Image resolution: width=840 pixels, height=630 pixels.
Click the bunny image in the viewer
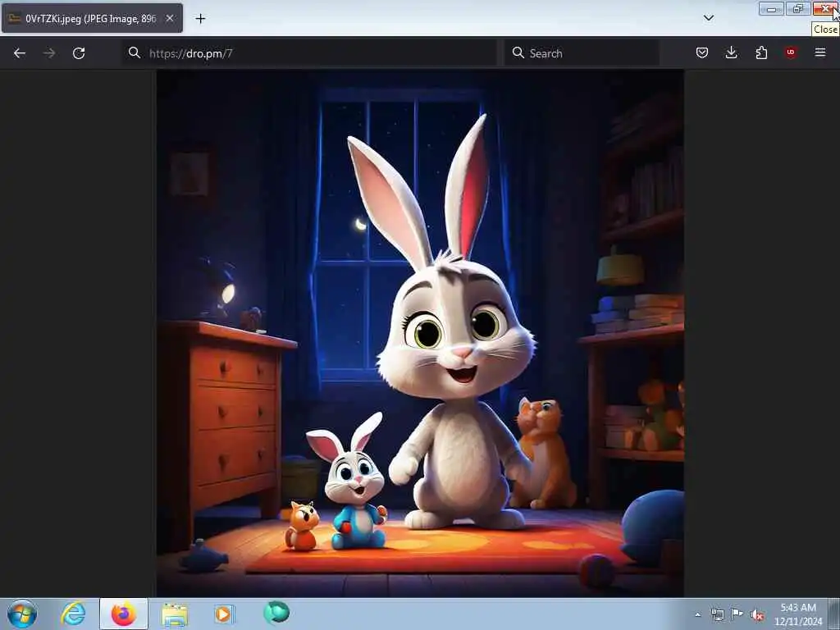(x=420, y=333)
